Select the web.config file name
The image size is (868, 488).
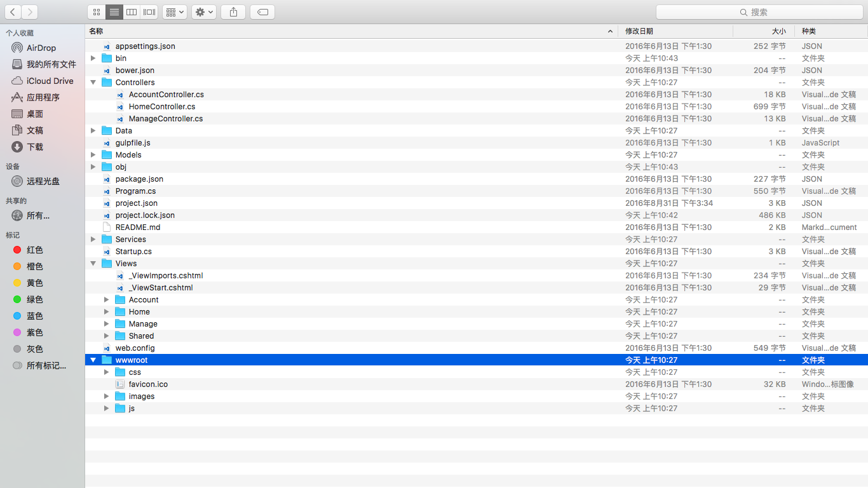(x=135, y=348)
